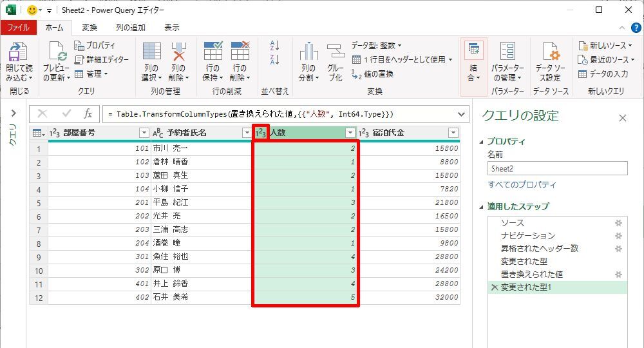Click the すべてのプロパティ link
Image resolution: width=644 pixels, height=348 pixels.
coord(522,185)
